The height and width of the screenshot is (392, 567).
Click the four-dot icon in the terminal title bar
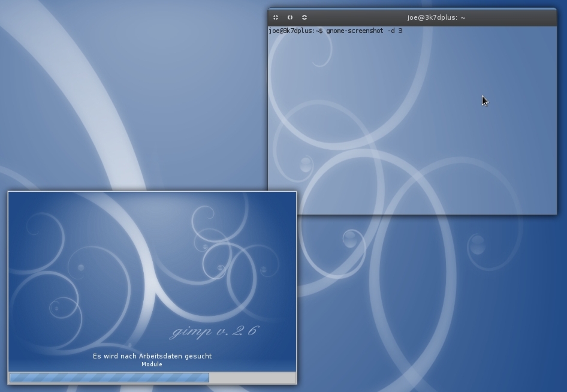tap(276, 17)
